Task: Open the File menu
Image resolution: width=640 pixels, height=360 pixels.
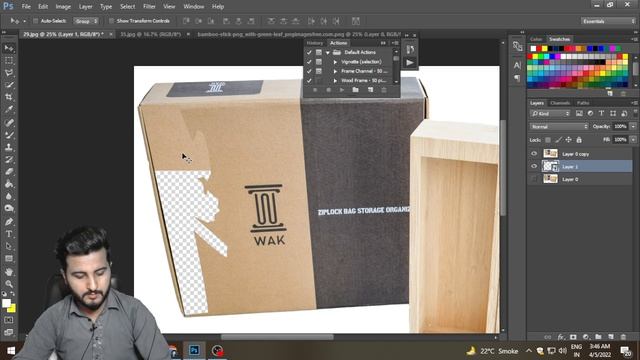Action: tap(26, 7)
